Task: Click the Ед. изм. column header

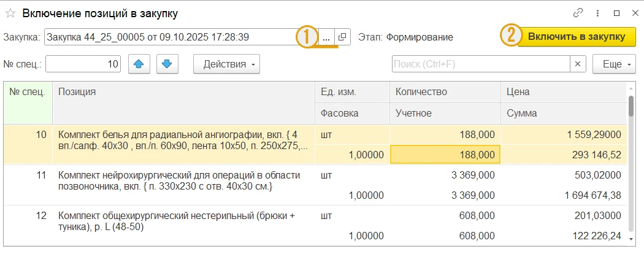Action: [353, 92]
